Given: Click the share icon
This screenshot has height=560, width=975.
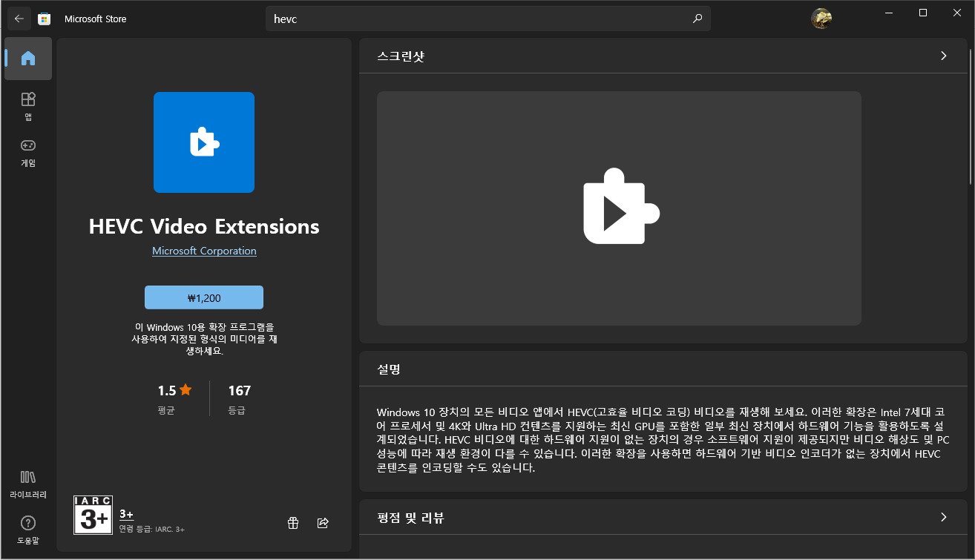Looking at the screenshot, I should coord(323,523).
